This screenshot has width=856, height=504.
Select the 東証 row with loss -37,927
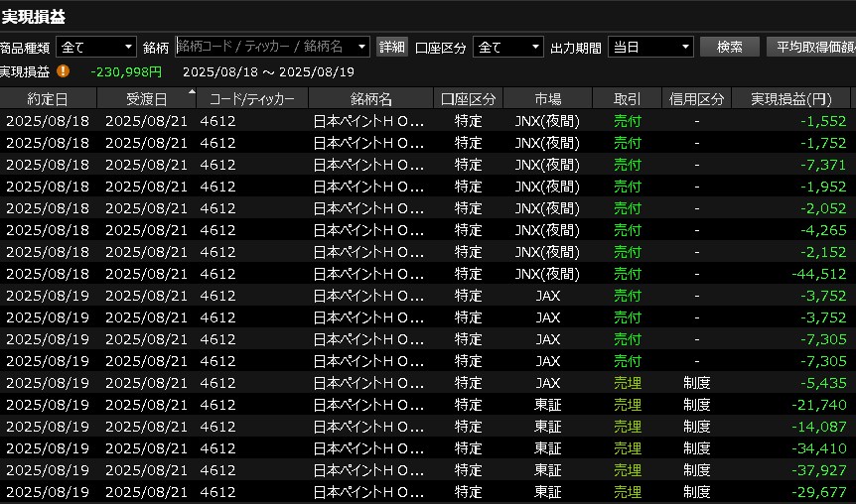click(x=427, y=470)
